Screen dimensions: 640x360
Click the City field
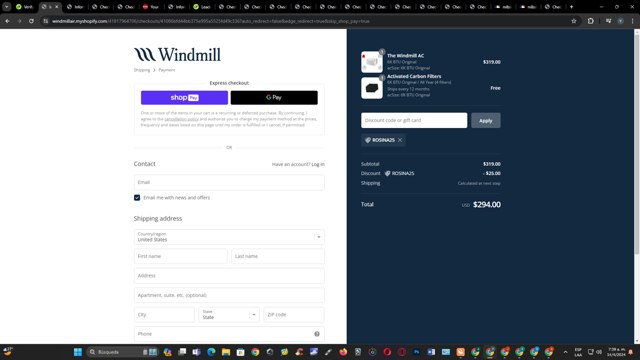click(164, 315)
